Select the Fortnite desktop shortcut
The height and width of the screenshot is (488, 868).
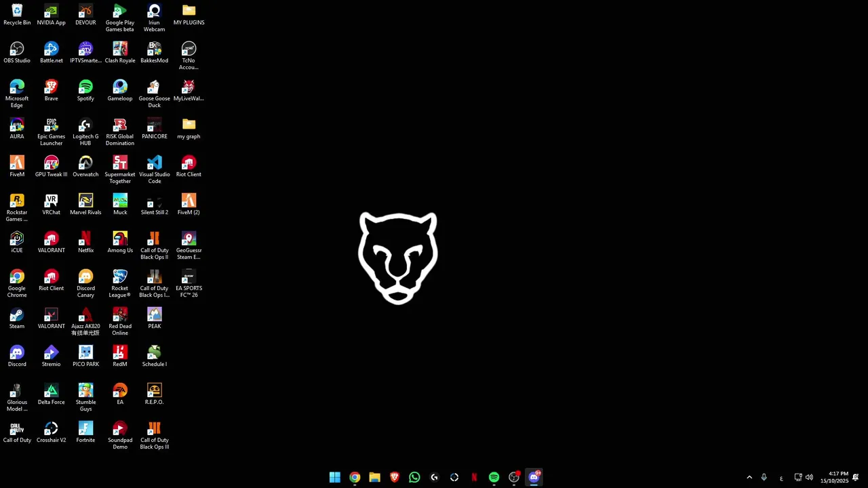pyautogui.click(x=85, y=432)
